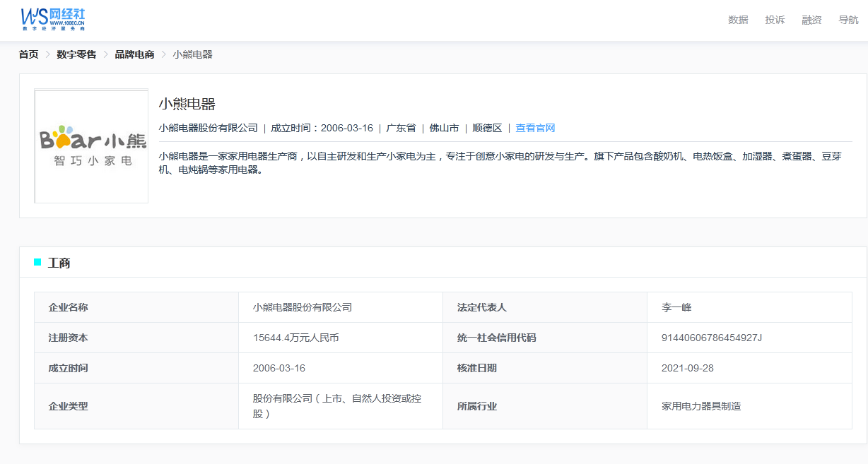The width and height of the screenshot is (868, 464).
Task: Select 品牌电商 breadcrumb link
Action: (x=134, y=54)
